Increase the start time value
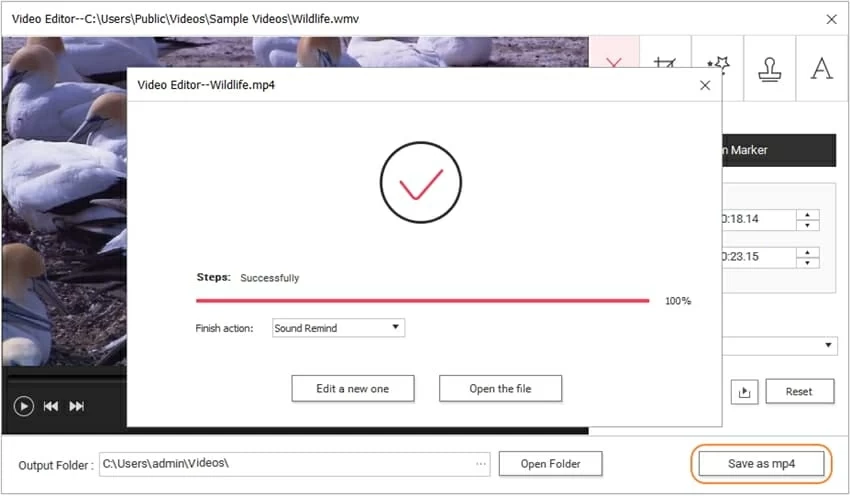This screenshot has height=496, width=850. 808,214
